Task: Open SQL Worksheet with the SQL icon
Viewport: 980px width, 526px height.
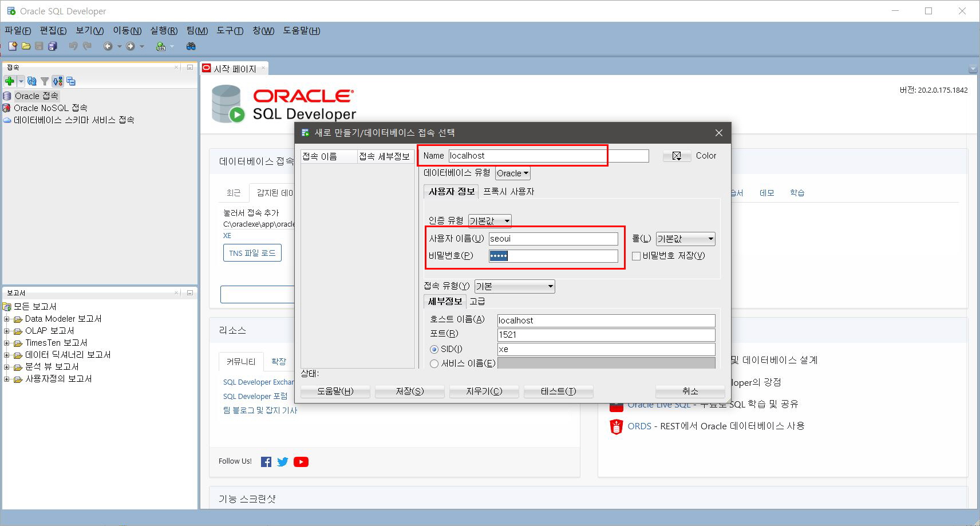Action: pos(161,46)
